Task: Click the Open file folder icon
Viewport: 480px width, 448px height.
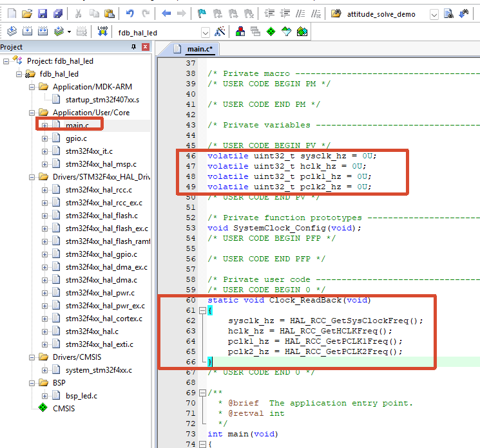Action: tap(27, 14)
